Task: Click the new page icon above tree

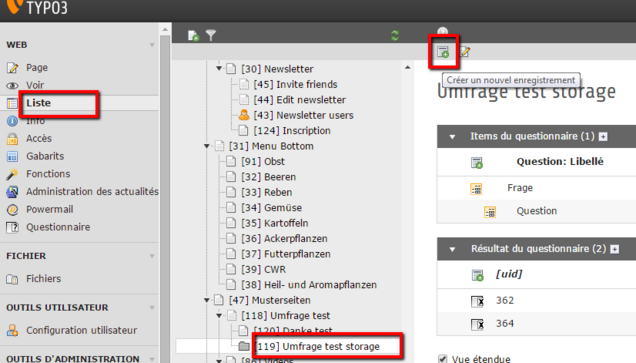Action: 193,36
